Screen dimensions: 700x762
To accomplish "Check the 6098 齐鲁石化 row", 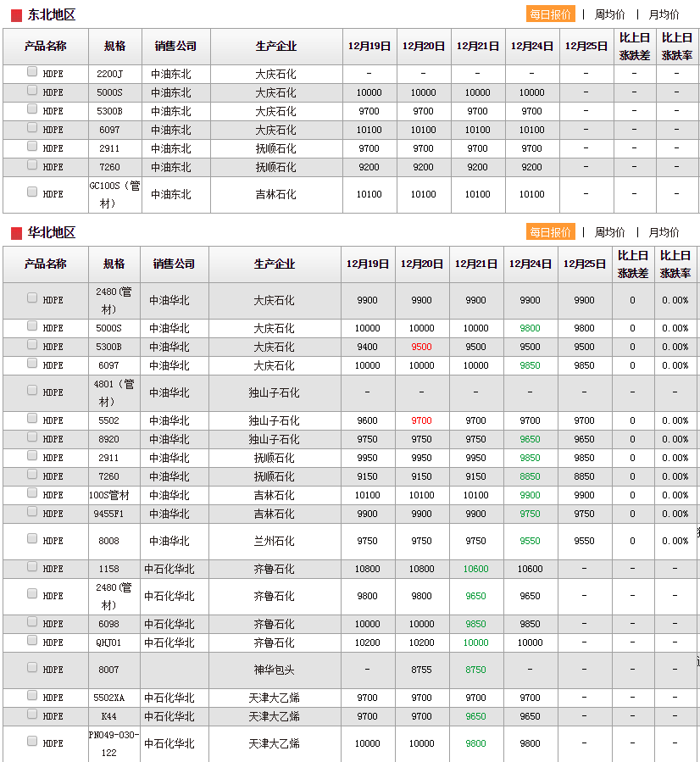I will click(x=32, y=621).
